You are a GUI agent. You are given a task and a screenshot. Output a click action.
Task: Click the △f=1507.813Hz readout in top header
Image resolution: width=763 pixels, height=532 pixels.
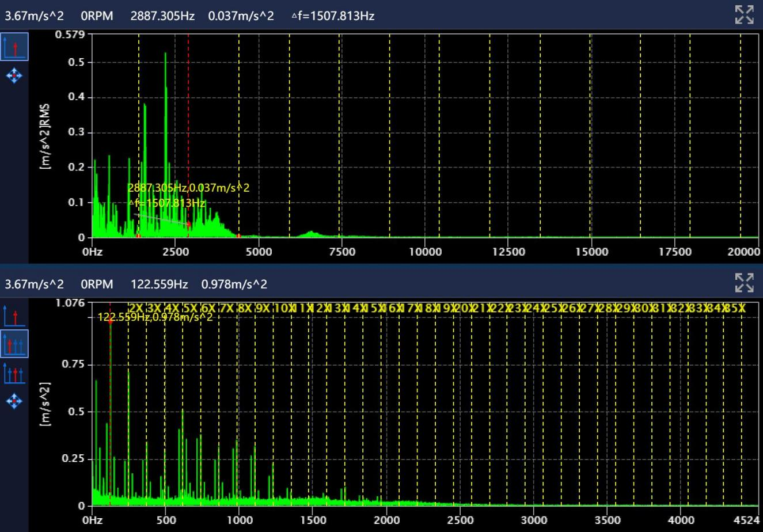tap(333, 16)
